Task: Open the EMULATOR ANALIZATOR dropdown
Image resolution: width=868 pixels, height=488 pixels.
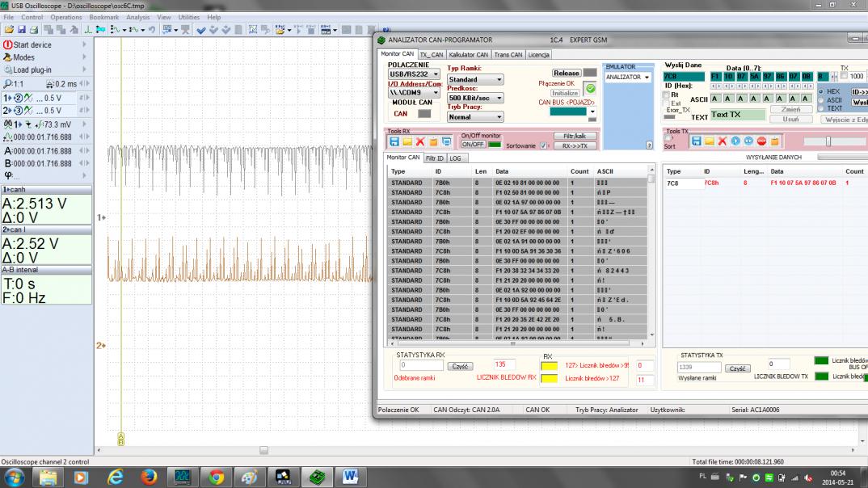Action: 628,78
